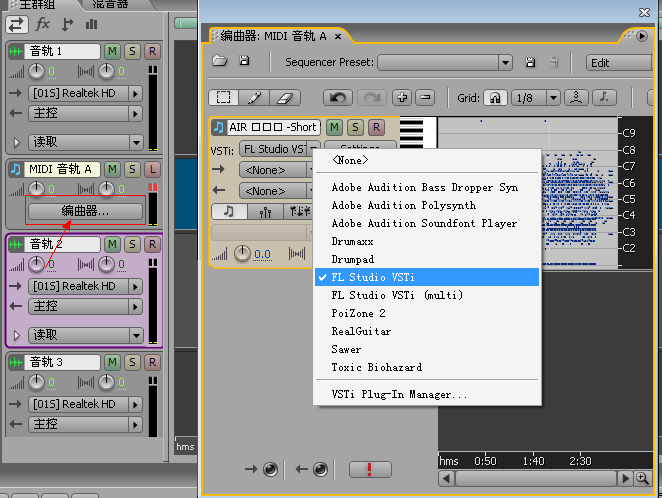The width and height of the screenshot is (662, 498).
Task: Toggle the L button on MIDI 音轨 A
Action: click(x=152, y=169)
